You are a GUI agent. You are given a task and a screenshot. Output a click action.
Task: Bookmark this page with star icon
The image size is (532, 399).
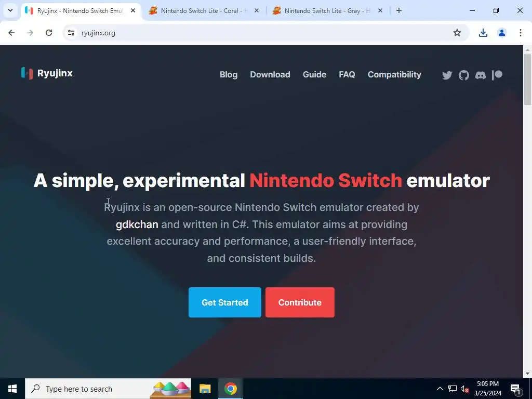tap(457, 33)
